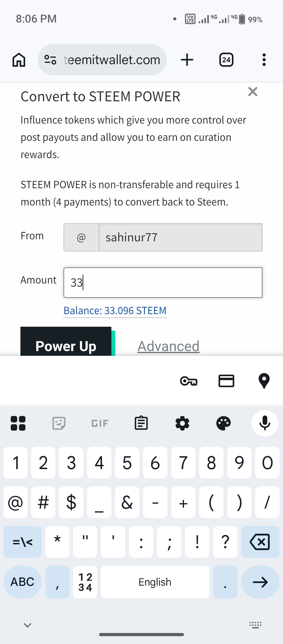Switch to more symbols =\< layout
Viewport: 283px width, 644px height.
click(23, 542)
